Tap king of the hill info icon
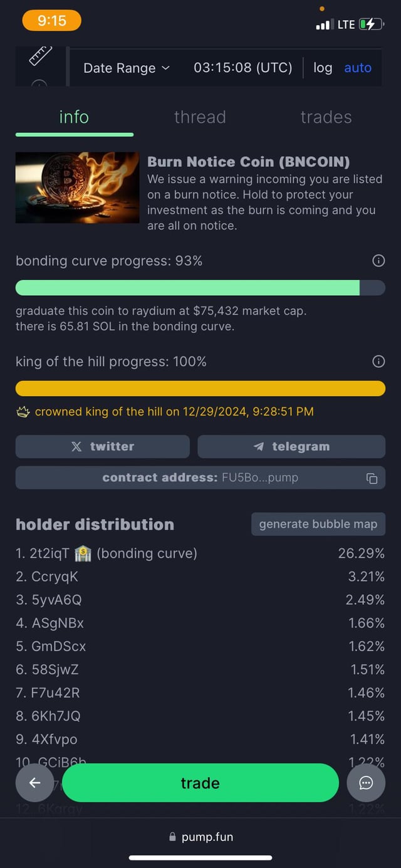The width and height of the screenshot is (401, 868). [378, 362]
